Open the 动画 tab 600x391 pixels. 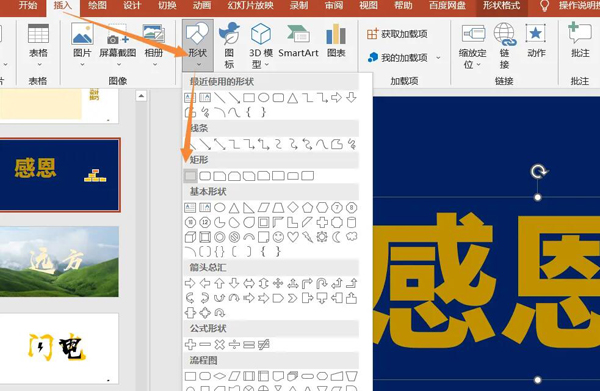[202, 5]
